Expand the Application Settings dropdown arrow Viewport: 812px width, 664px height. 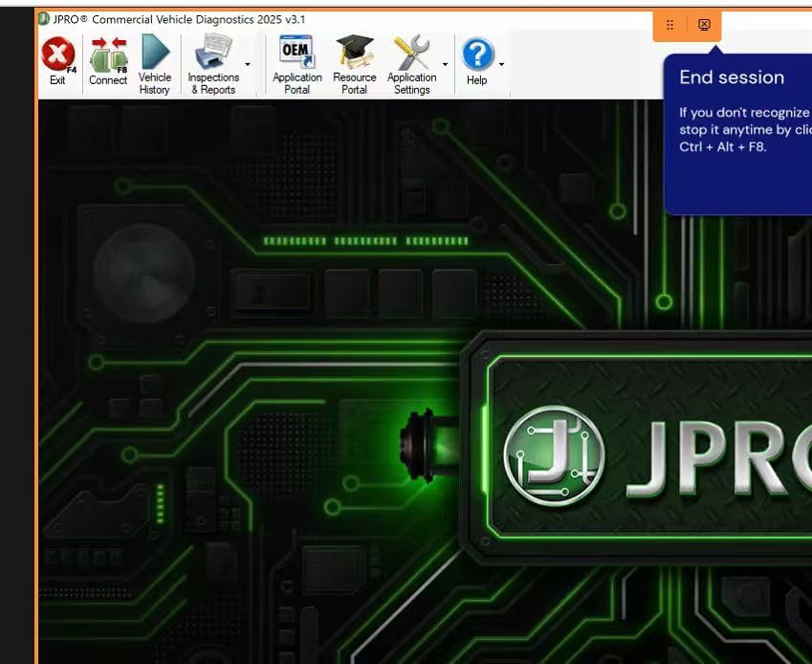click(445, 65)
